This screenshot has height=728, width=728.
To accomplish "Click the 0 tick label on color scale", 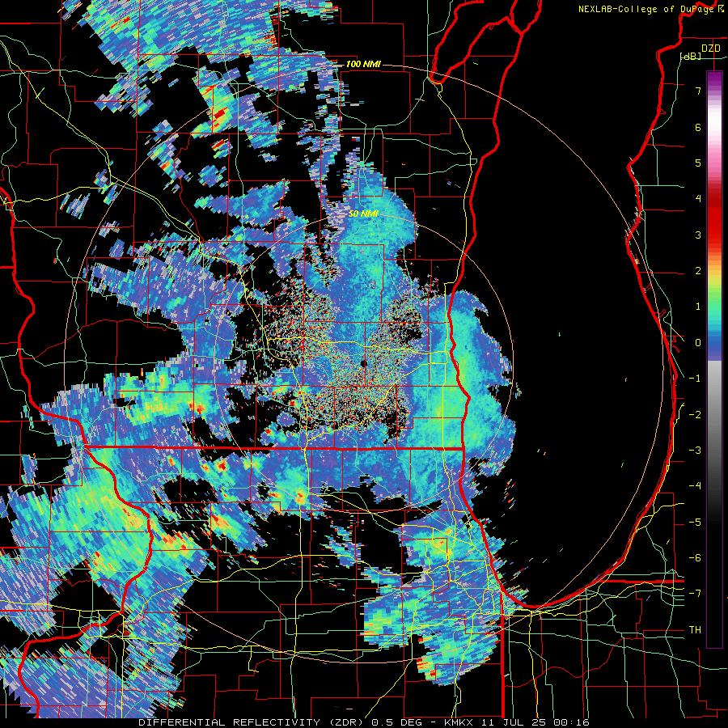I will tap(698, 343).
